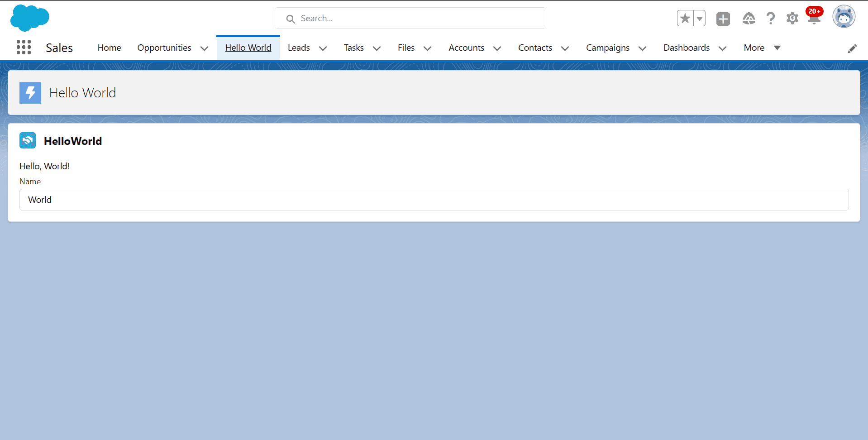Open the Global Actions plus menu
Image resolution: width=868 pixels, height=440 pixels.
tap(723, 19)
